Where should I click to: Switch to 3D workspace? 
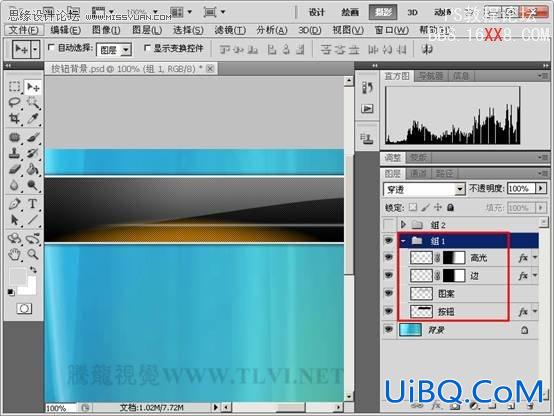pyautogui.click(x=412, y=12)
